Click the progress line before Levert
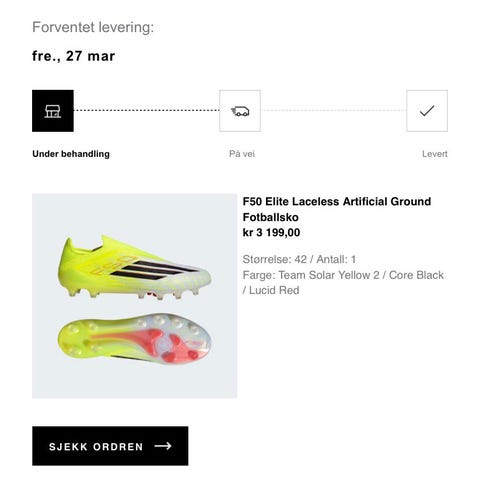The image size is (480, 480). 333,110
